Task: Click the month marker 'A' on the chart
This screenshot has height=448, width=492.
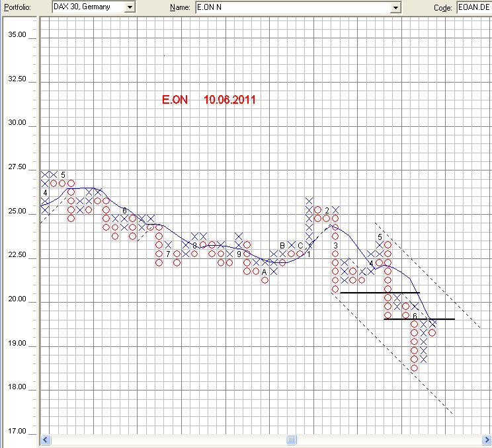Action: 265,272
